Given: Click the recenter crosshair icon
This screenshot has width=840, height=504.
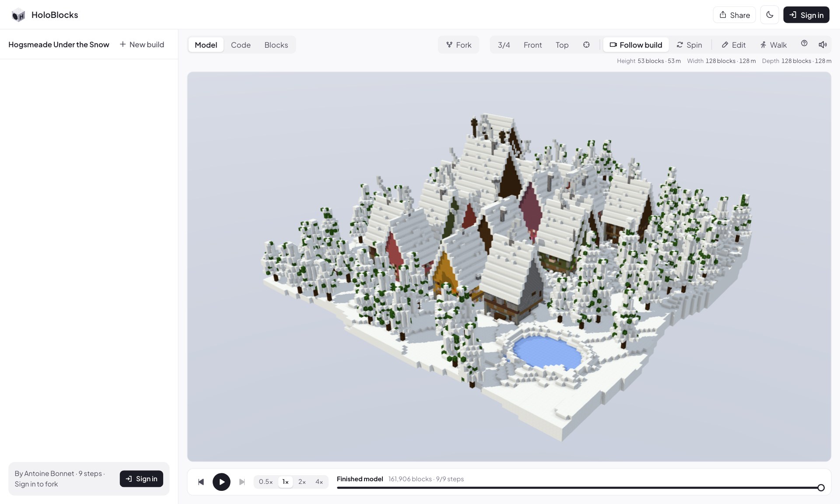Looking at the screenshot, I should pyautogui.click(x=586, y=45).
